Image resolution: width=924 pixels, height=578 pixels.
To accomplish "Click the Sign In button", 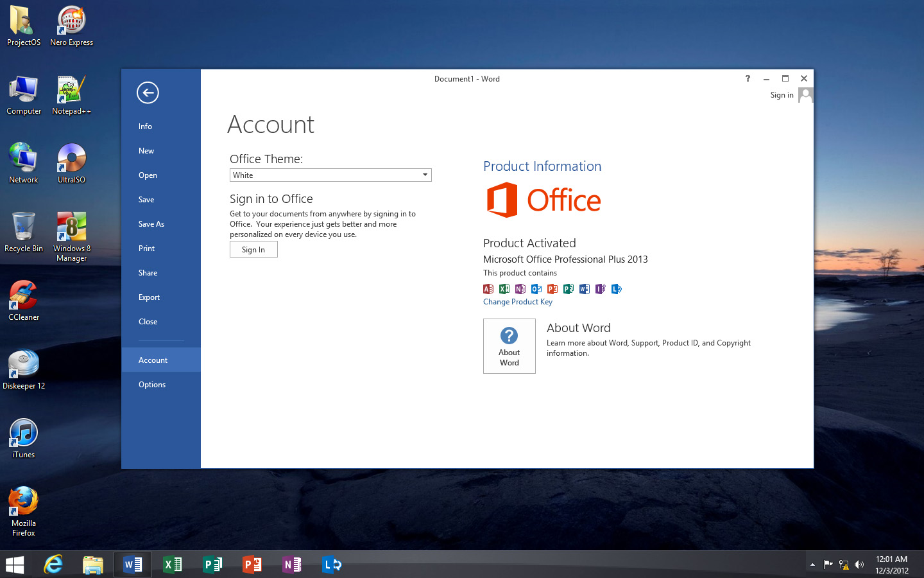I will (253, 249).
